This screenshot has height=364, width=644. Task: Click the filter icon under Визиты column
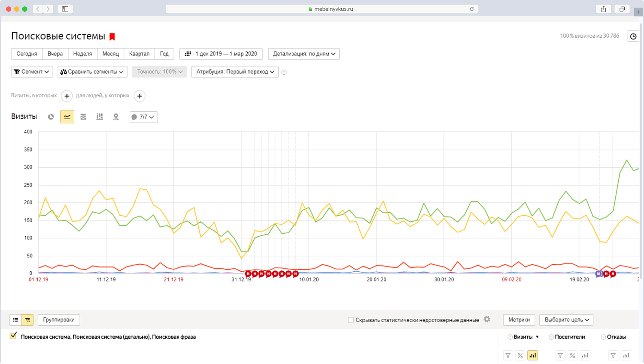(x=508, y=355)
